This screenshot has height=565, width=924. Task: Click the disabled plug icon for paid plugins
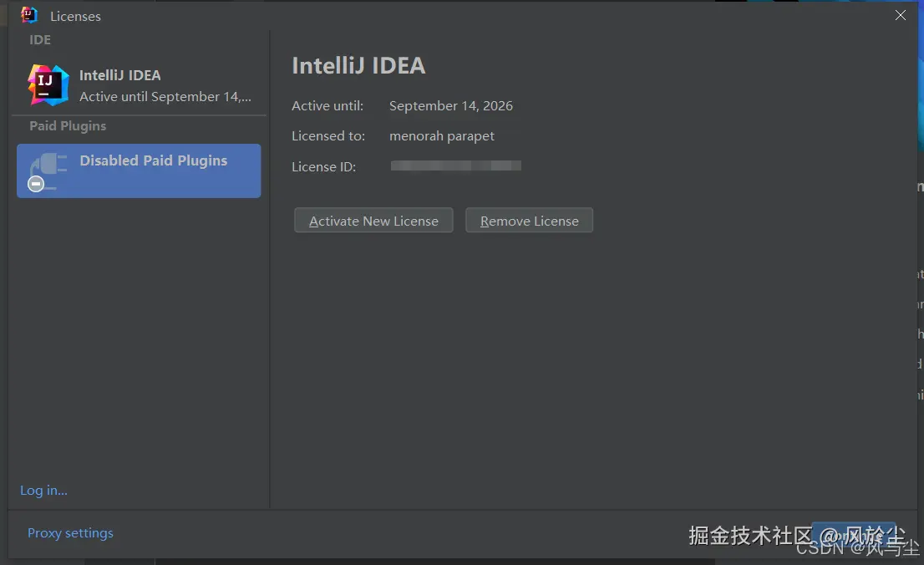(x=47, y=171)
